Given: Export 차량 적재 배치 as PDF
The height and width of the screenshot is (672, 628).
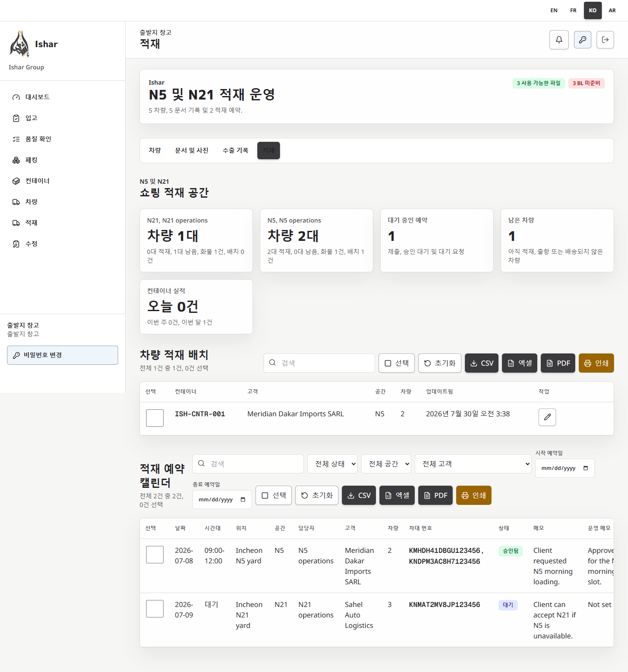Looking at the screenshot, I should pos(558,363).
